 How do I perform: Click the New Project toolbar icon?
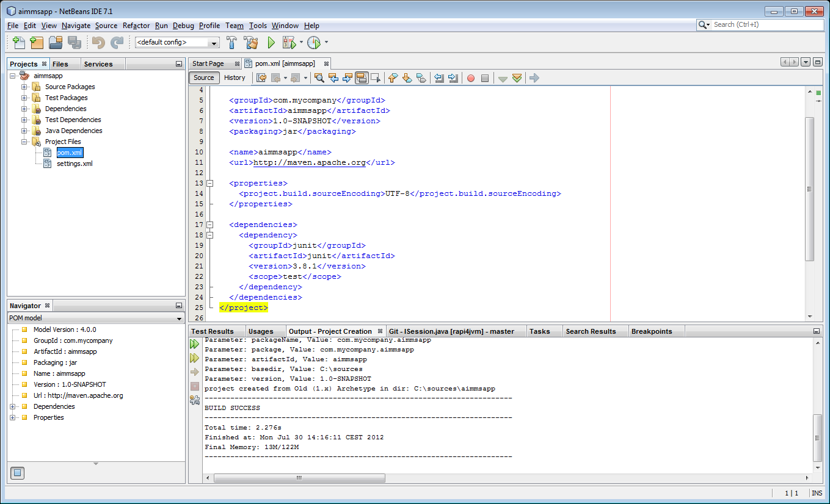(37, 43)
